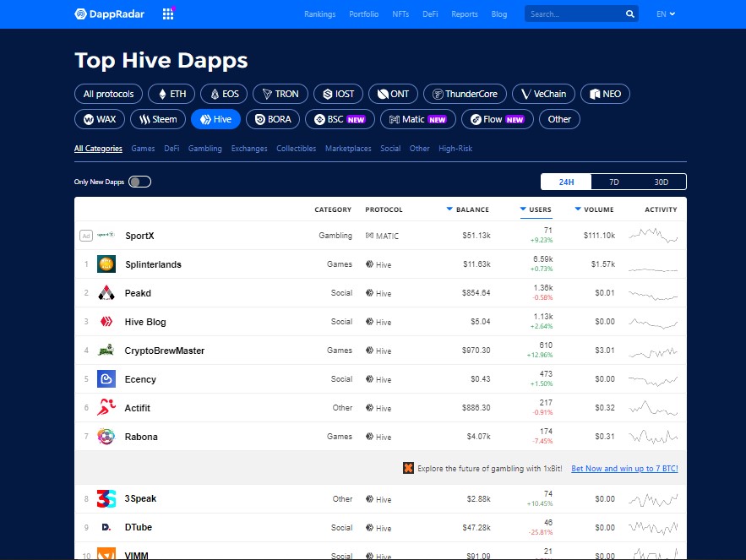Viewport: 746px width, 560px height.
Task: Open Hive Blog dapp name link
Action: (x=145, y=322)
